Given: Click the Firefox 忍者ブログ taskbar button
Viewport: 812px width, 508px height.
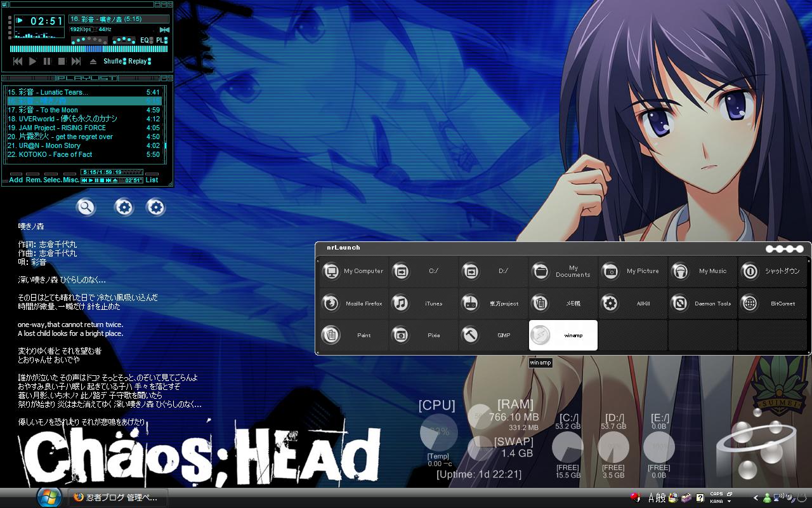Looking at the screenshot, I should coord(118,498).
